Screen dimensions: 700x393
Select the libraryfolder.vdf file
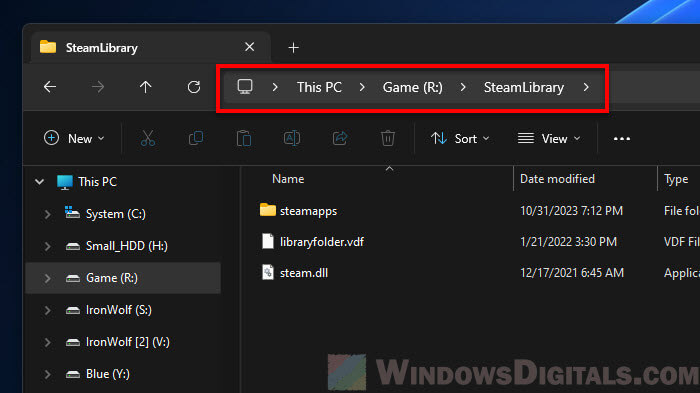point(322,242)
